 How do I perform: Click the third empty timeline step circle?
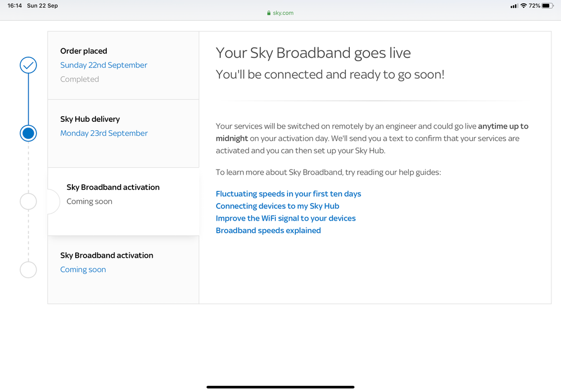tap(28, 201)
